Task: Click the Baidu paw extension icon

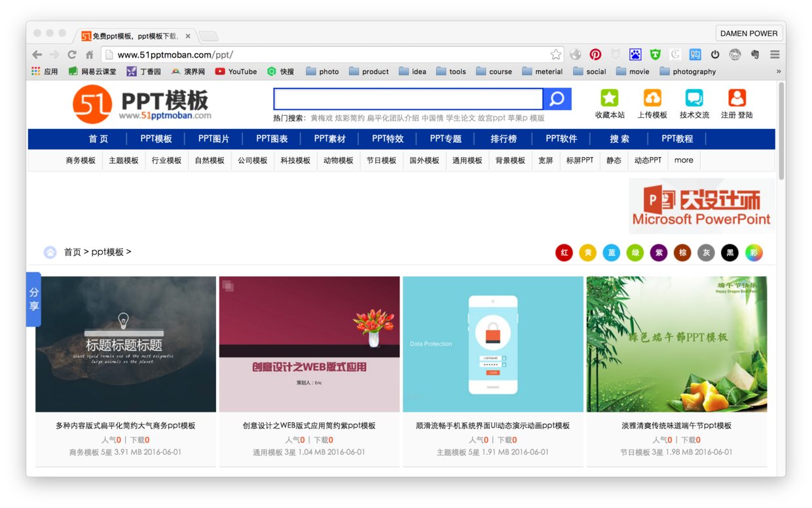Action: coord(635,55)
